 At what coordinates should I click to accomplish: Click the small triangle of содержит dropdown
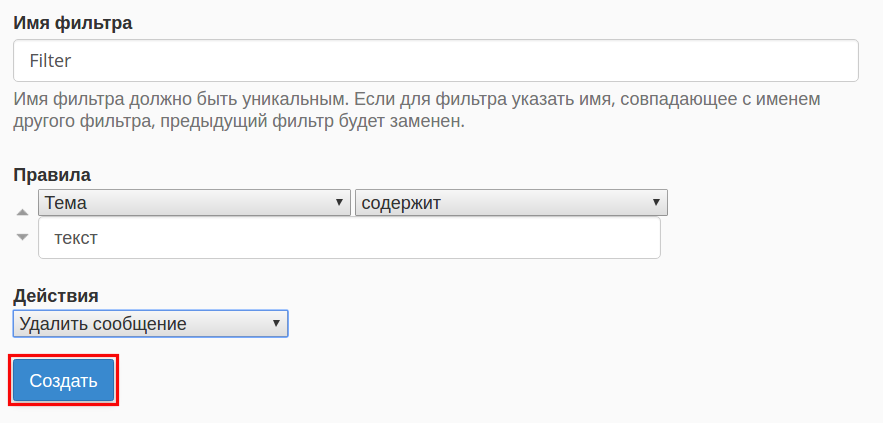656,202
